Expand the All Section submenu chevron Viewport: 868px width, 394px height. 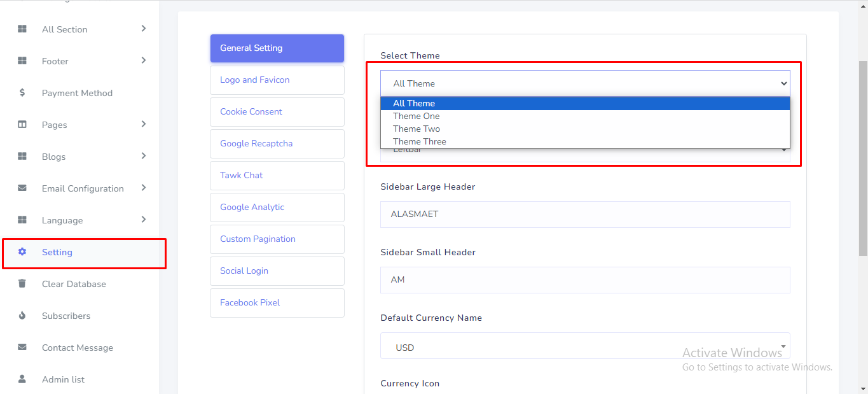(x=144, y=29)
